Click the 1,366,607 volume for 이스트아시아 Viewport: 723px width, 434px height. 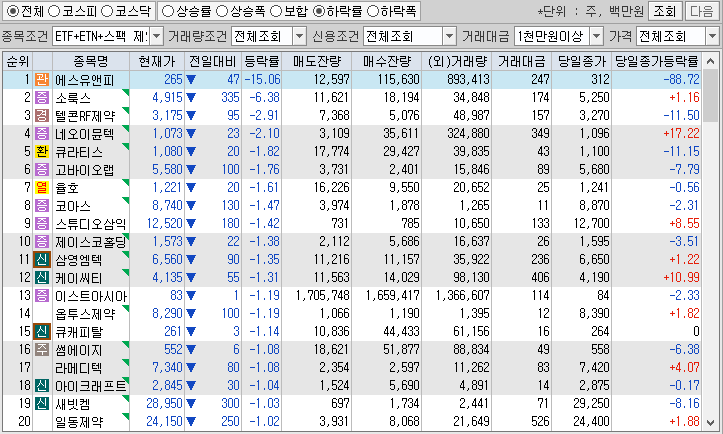462,295
